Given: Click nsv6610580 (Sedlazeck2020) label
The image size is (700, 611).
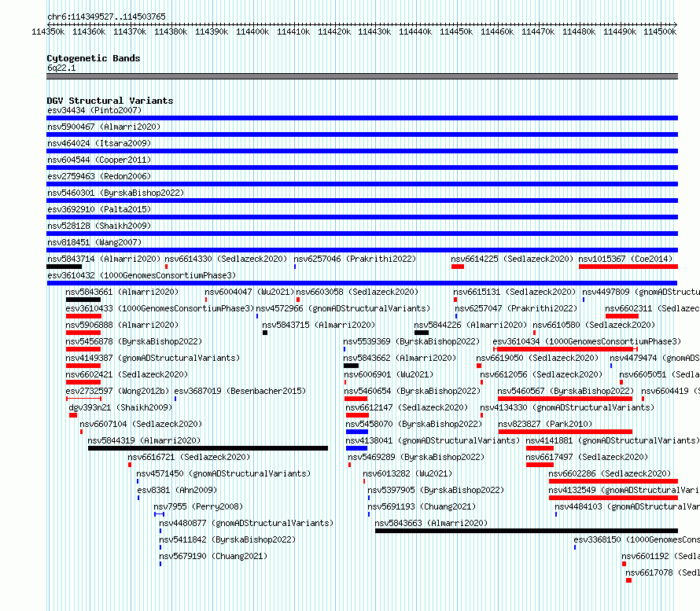Looking at the screenshot, I should pyautogui.click(x=594, y=325).
